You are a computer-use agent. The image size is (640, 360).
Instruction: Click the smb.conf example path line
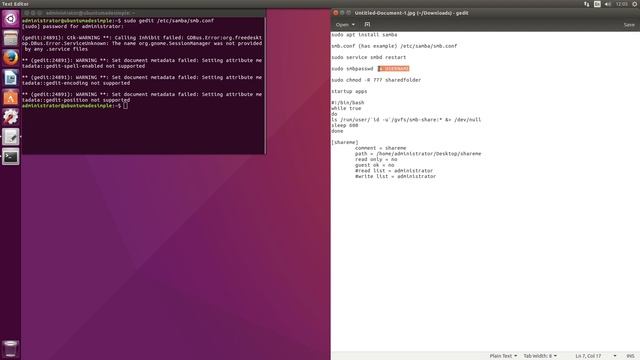point(394,46)
